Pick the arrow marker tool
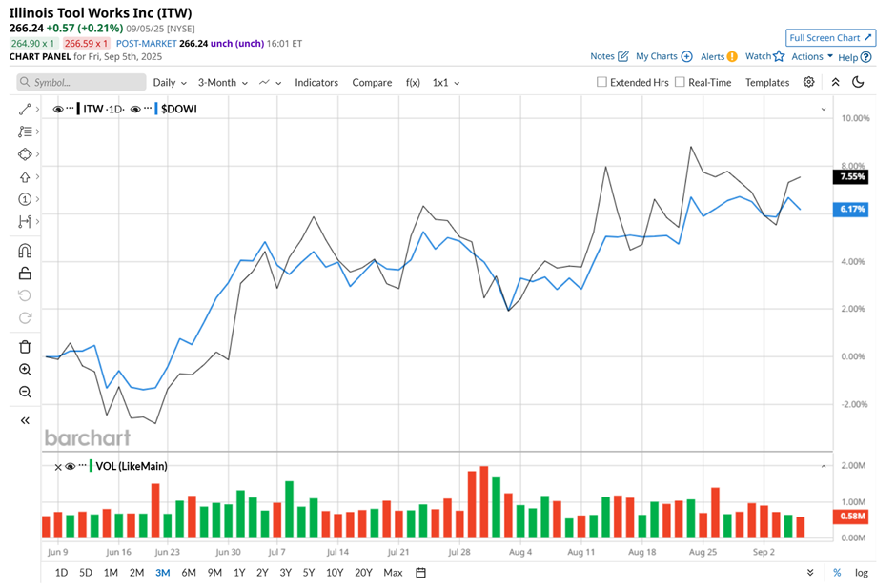896x588 pixels. click(x=25, y=177)
